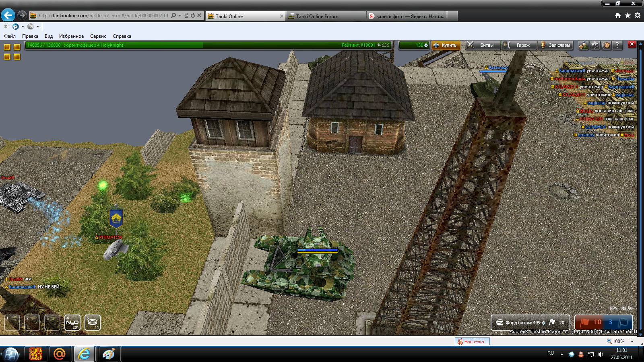Open the Справка menu
The width and height of the screenshot is (644, 362).
click(x=122, y=36)
